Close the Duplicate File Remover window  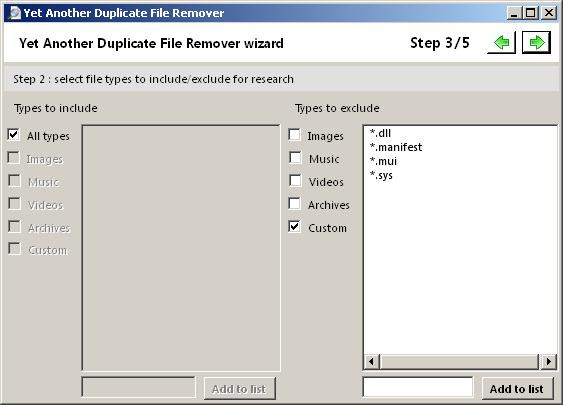click(549, 13)
